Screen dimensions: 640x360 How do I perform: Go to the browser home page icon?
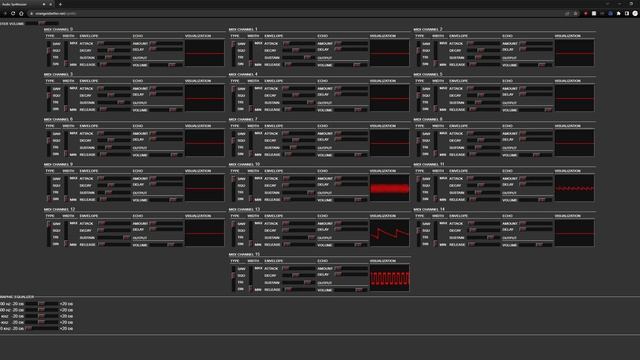coord(21,13)
